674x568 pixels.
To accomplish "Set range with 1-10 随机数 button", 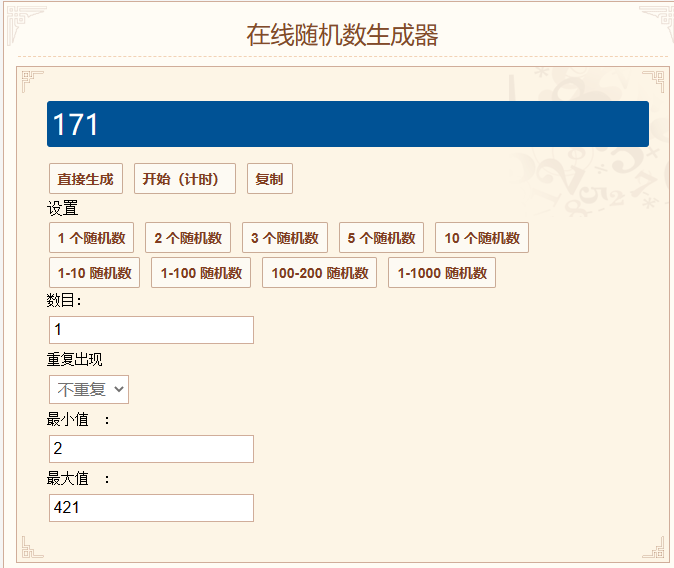I will click(95, 273).
